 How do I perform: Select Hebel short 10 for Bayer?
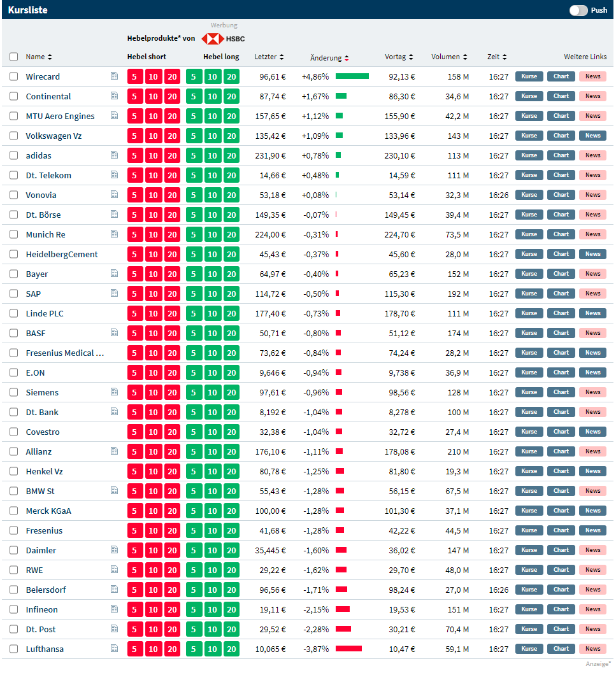click(x=154, y=274)
